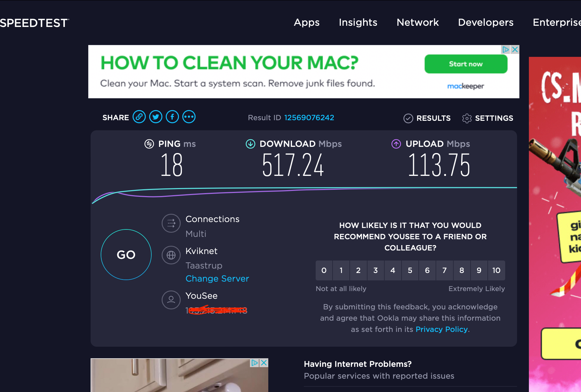Close the MacKeeper banner ad
This screenshot has height=392, width=581.
(515, 49)
